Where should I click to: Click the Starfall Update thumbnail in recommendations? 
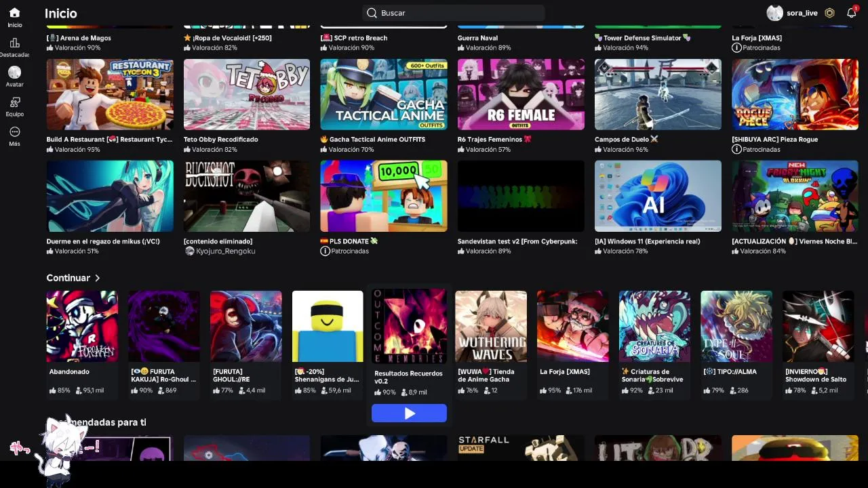(521, 448)
